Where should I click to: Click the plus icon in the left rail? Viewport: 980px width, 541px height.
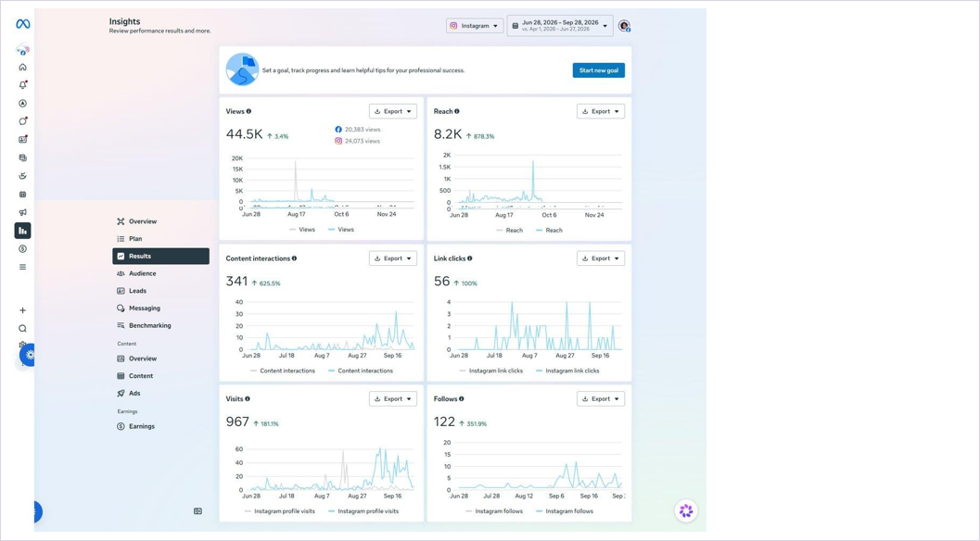pos(22,310)
